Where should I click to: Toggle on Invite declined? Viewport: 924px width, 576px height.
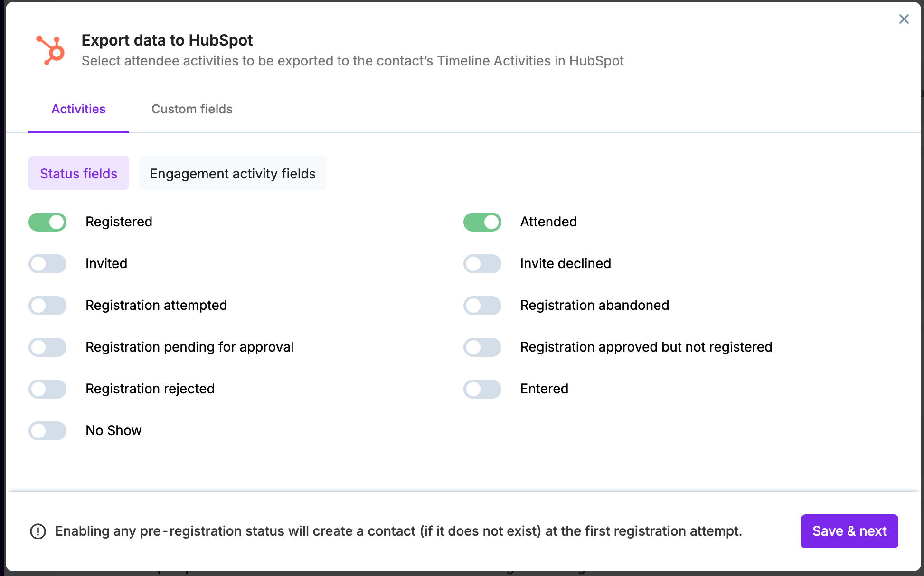click(x=482, y=264)
